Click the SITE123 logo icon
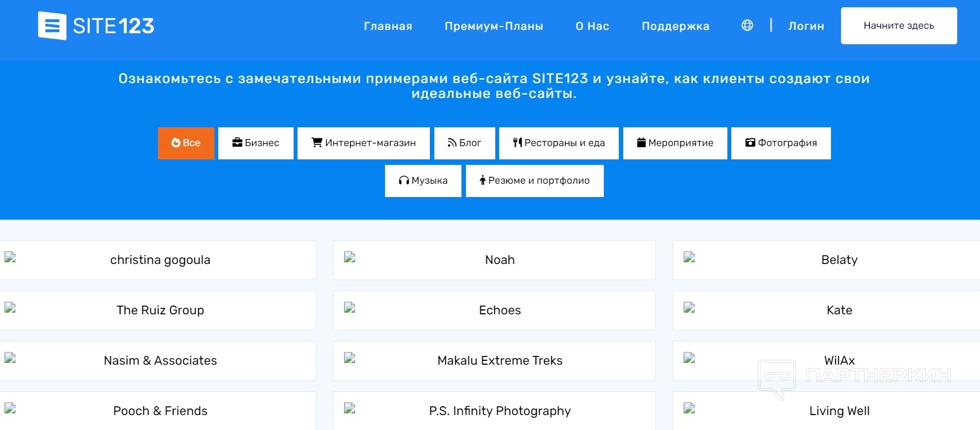 tap(52, 25)
